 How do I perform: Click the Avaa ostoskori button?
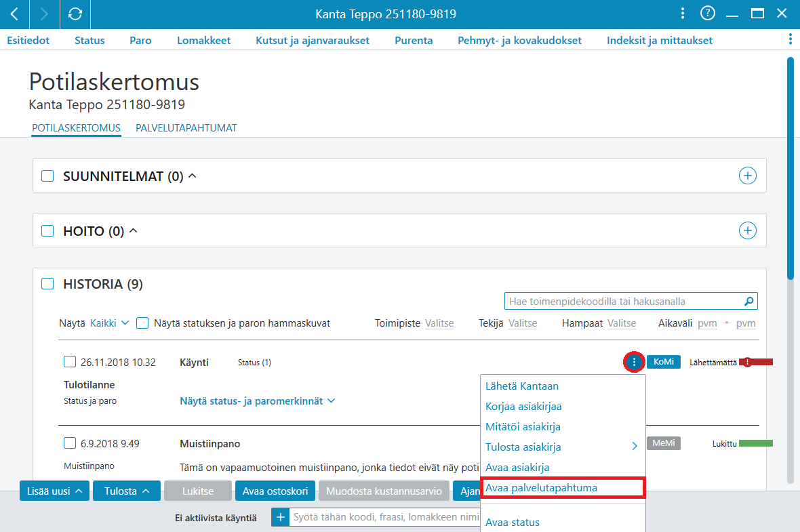click(275, 491)
